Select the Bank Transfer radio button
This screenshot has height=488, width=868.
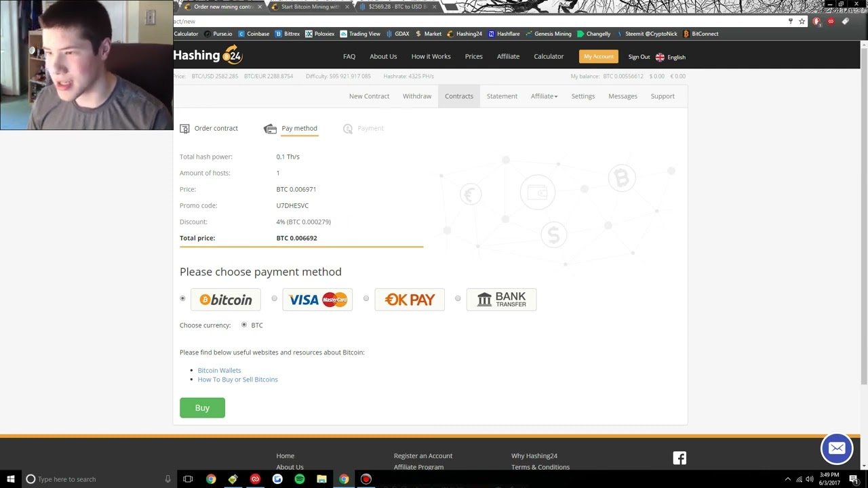tap(458, 298)
